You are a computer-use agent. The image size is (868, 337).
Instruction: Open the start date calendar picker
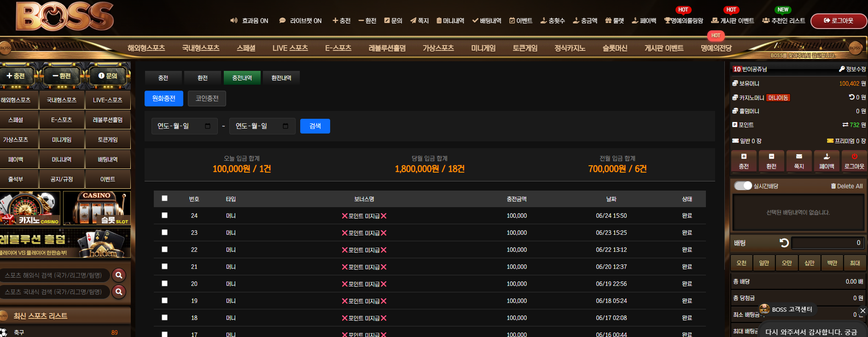pos(208,126)
